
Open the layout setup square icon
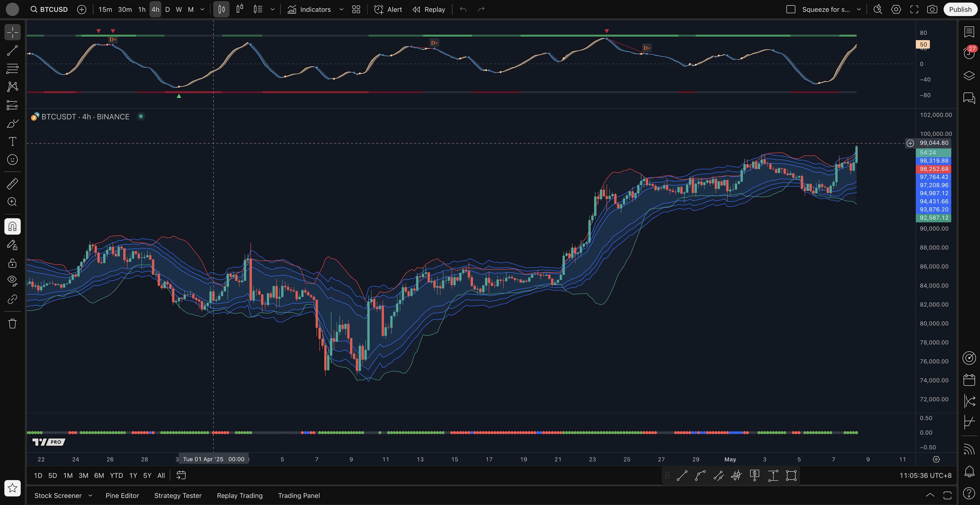pyautogui.click(x=791, y=9)
